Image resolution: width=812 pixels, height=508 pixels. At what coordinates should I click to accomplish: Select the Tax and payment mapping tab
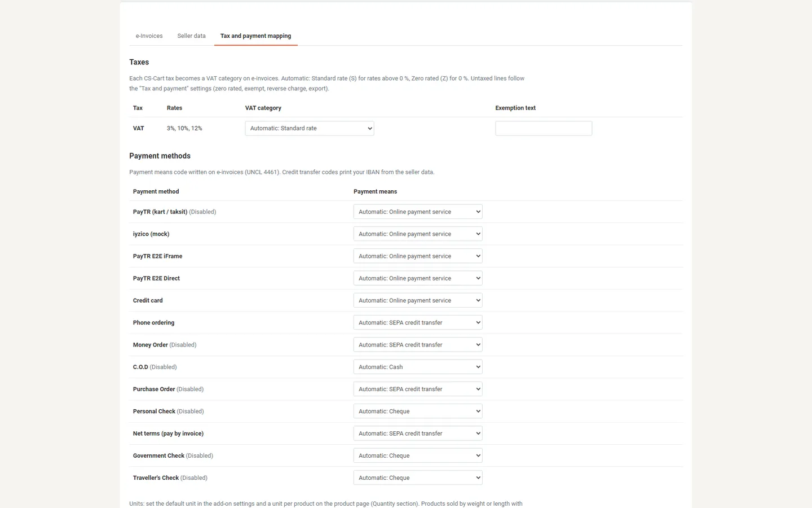pyautogui.click(x=255, y=36)
